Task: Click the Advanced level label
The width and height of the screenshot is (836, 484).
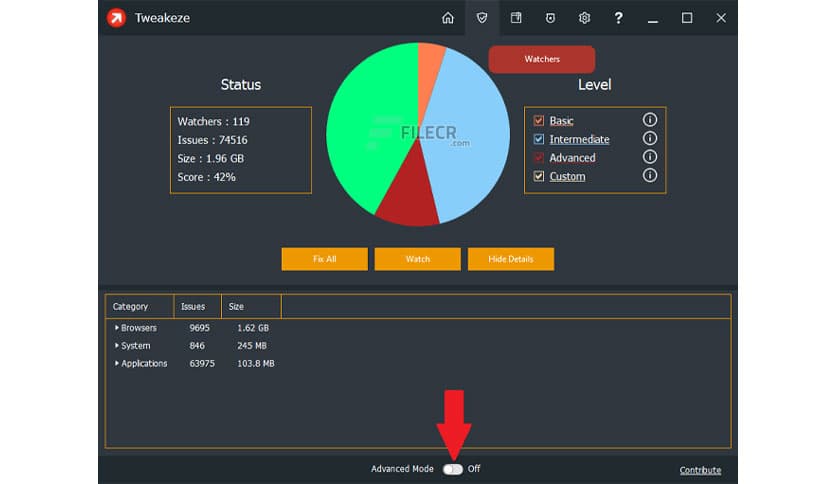Action: pos(573,158)
